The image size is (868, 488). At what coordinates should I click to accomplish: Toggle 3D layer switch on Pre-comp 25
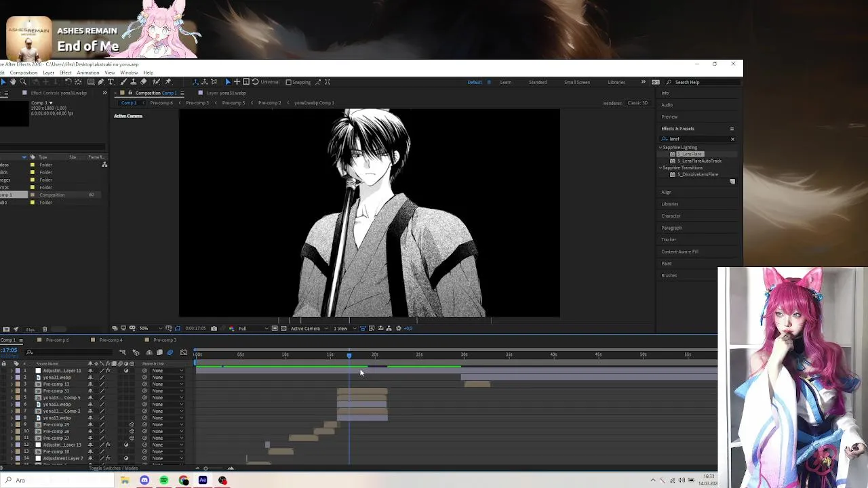pos(132,425)
